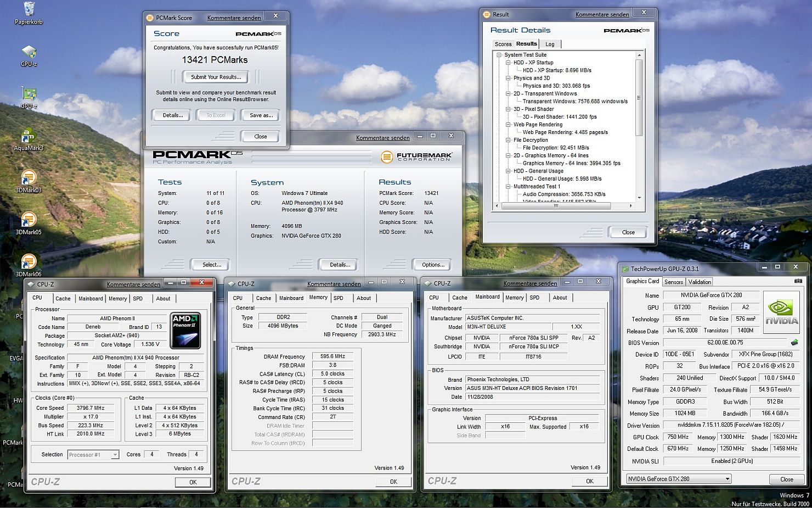Image resolution: width=812 pixels, height=508 pixels.
Task: Launch the GPU-z desktop shortcut
Action: pos(29,97)
